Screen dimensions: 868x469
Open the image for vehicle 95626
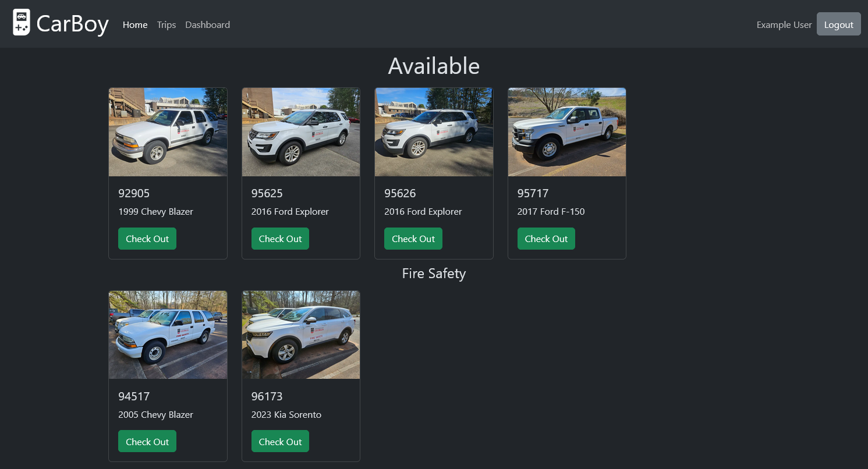click(434, 132)
